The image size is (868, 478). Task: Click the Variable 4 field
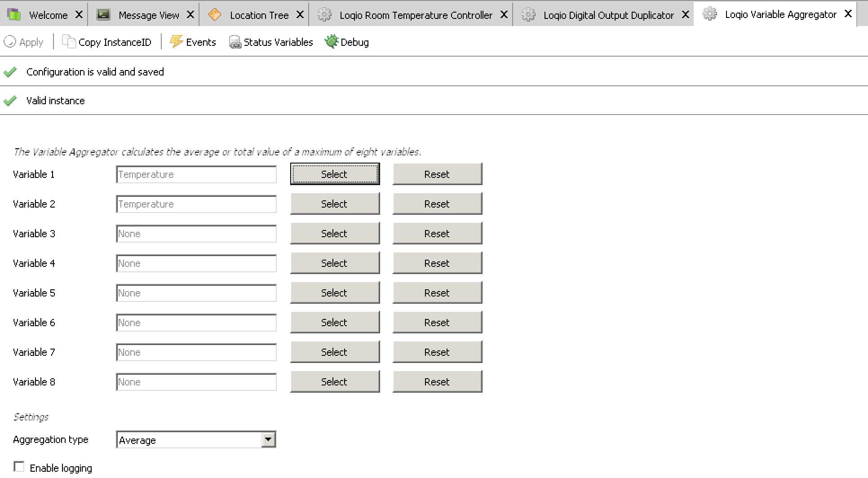coord(196,263)
